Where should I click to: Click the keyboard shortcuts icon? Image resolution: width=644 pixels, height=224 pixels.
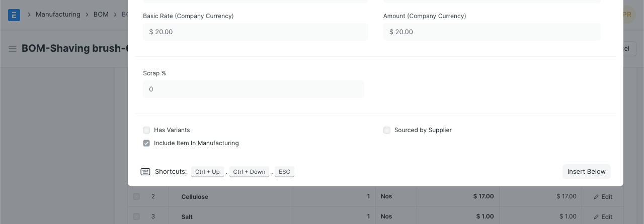[x=145, y=172]
